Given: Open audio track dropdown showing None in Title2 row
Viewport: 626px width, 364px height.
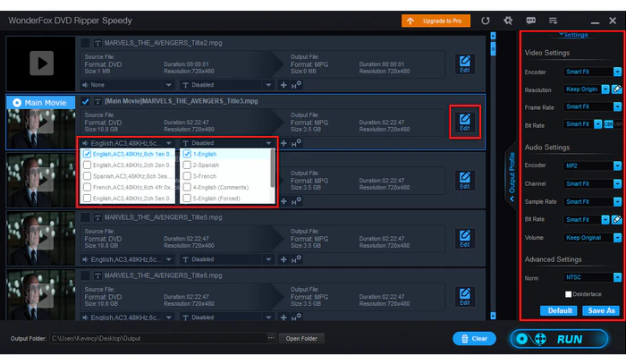Looking at the screenshot, I should 127,85.
